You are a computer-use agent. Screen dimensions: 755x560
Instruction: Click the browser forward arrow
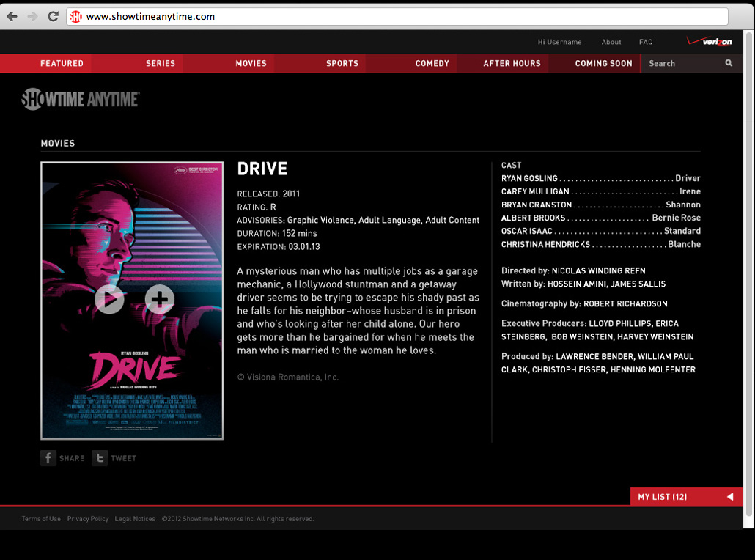[x=32, y=16]
